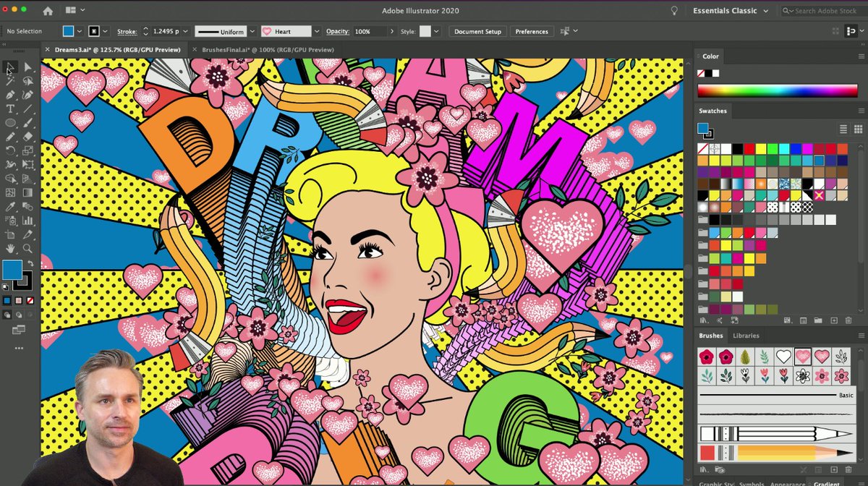This screenshot has width=868, height=486.
Task: Open the Brushes panel tab
Action: pyautogui.click(x=711, y=336)
